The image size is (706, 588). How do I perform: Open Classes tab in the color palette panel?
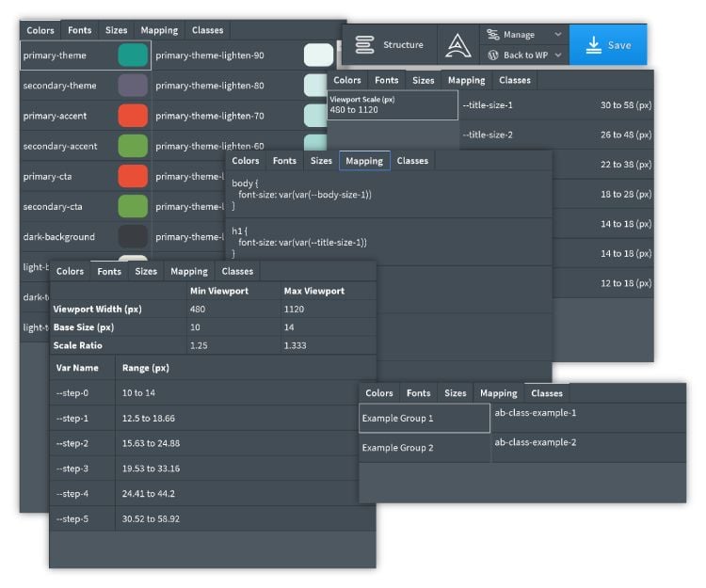pyautogui.click(x=208, y=30)
